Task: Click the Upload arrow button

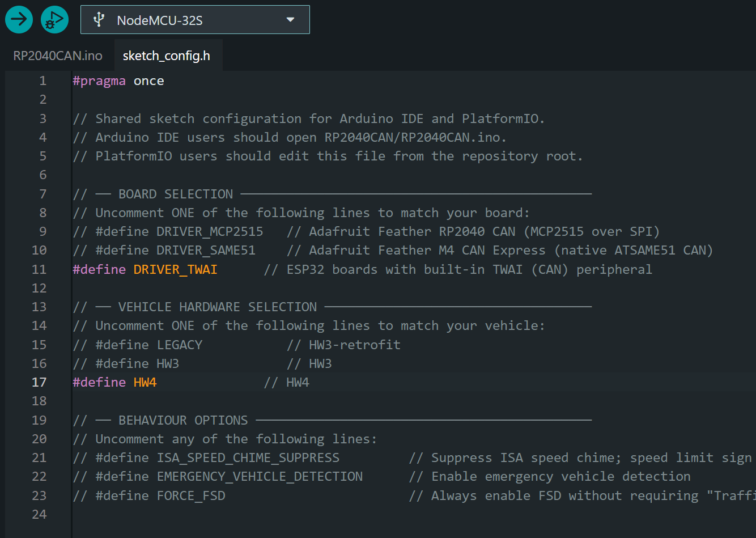Action: point(19,20)
